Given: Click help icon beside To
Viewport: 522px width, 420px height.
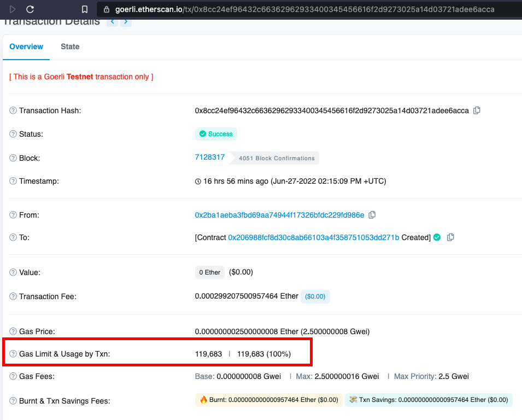Looking at the screenshot, I should (x=13, y=237).
